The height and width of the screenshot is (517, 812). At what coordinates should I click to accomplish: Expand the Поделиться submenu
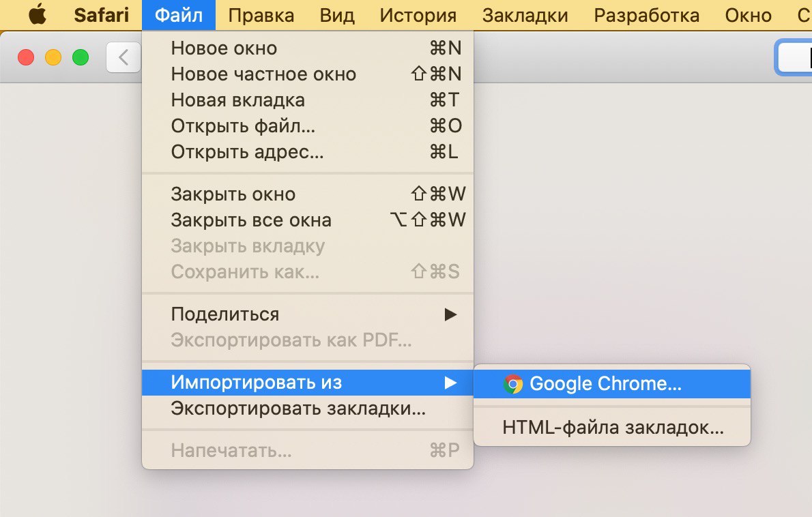(x=308, y=314)
